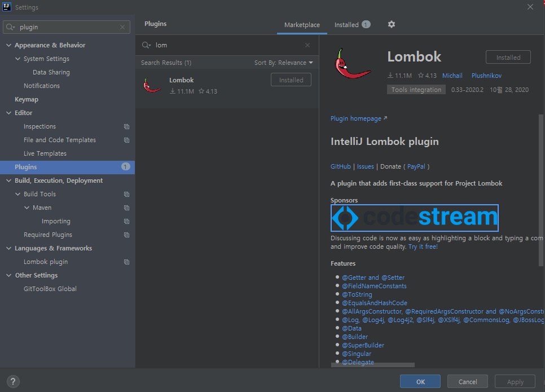Open the GitHub link
The width and height of the screenshot is (545, 392).
tap(341, 166)
